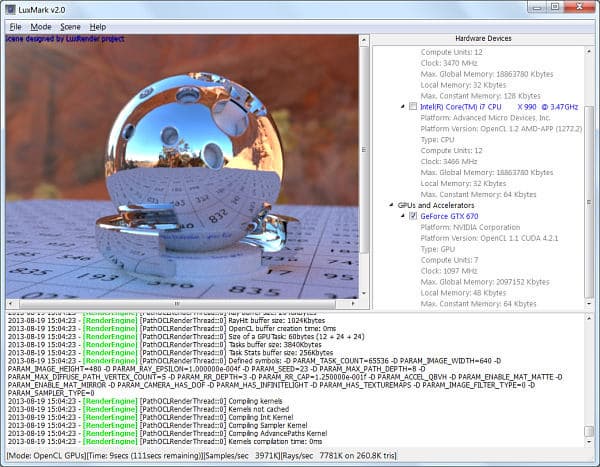Click 'Platform: NVIDIA Corporation' row
The height and width of the screenshot is (467, 600).
point(470,227)
